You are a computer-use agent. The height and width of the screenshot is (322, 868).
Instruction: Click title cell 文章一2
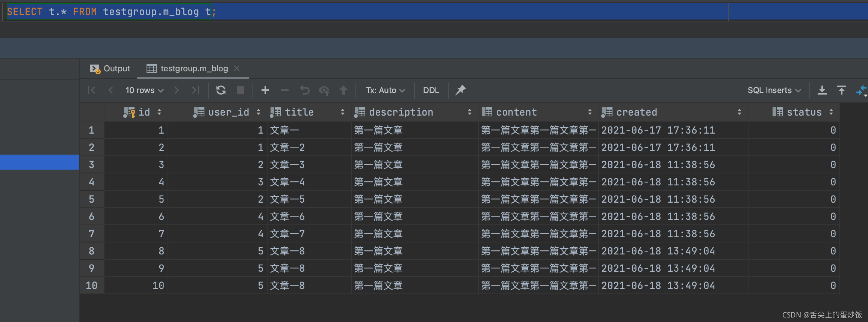pyautogui.click(x=309, y=147)
